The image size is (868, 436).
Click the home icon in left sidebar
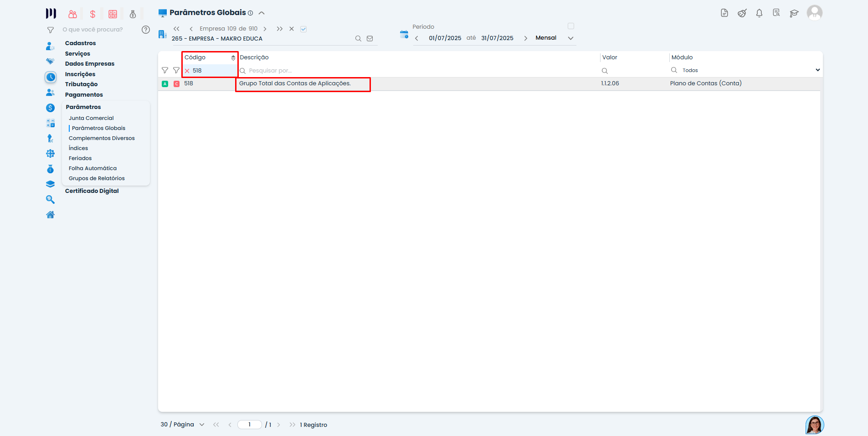pyautogui.click(x=50, y=215)
